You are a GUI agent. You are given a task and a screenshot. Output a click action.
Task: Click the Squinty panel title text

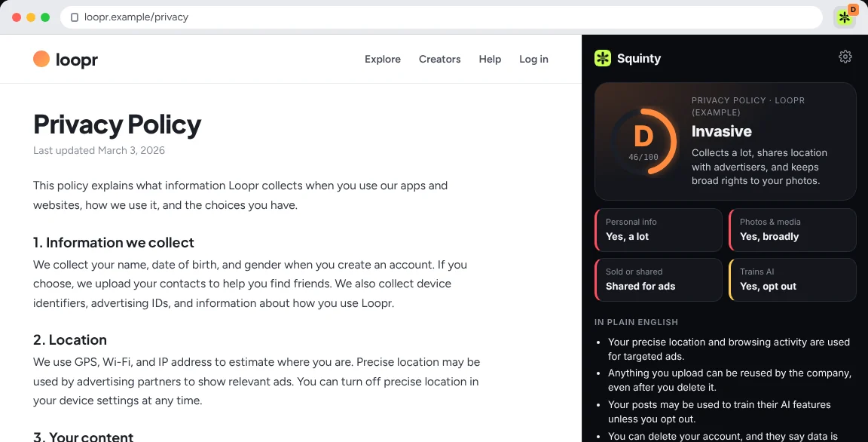639,59
